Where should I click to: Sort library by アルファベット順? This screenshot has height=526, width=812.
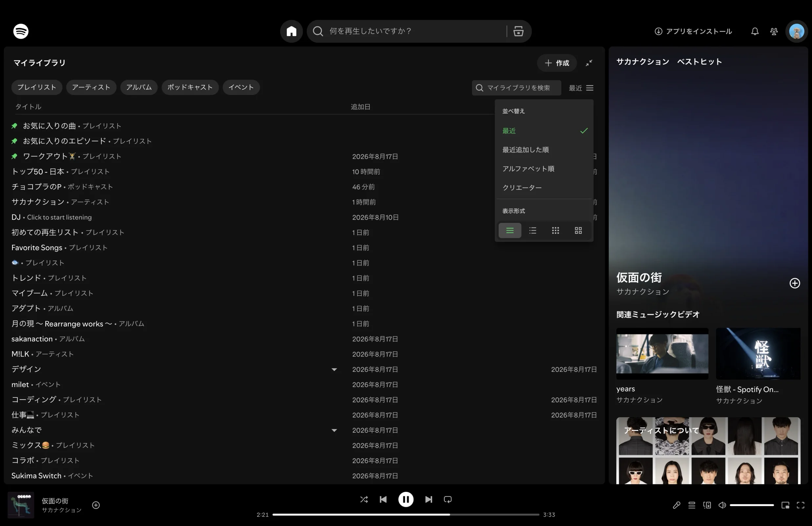coord(544,169)
